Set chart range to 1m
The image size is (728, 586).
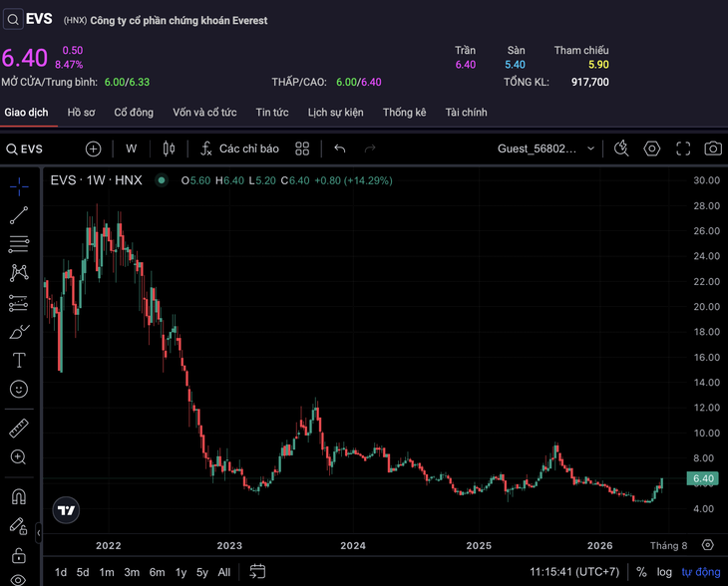pos(107,572)
